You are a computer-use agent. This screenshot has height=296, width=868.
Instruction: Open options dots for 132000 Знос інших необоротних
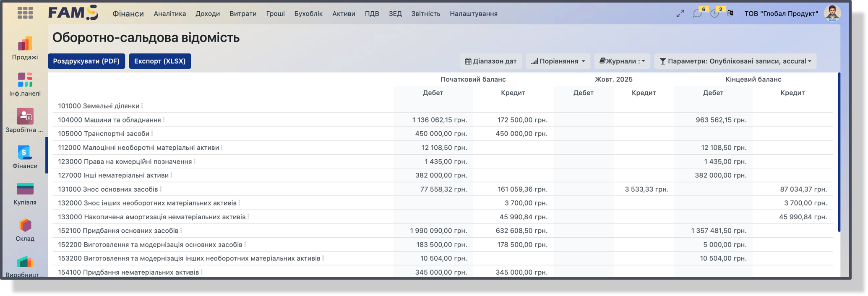(x=239, y=203)
